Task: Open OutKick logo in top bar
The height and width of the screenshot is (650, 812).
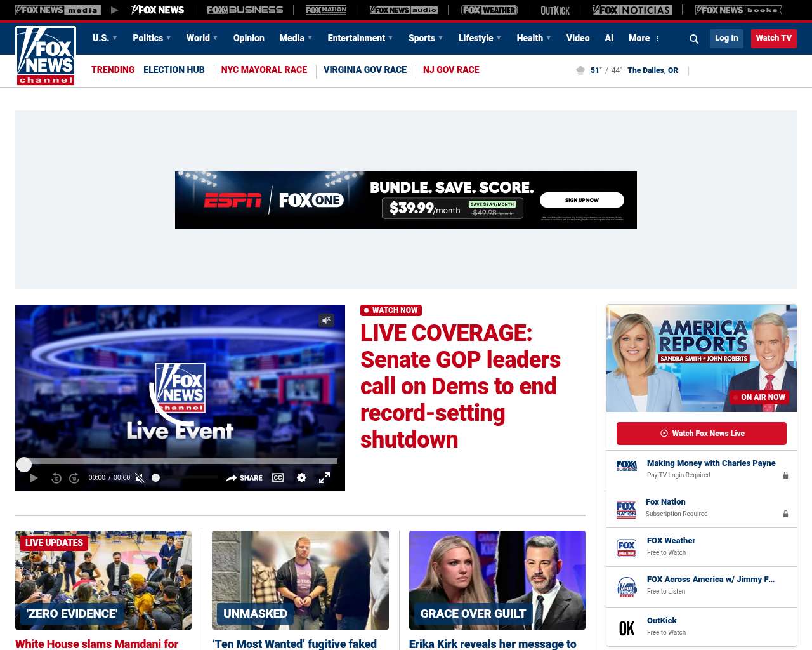Action: coord(555,10)
